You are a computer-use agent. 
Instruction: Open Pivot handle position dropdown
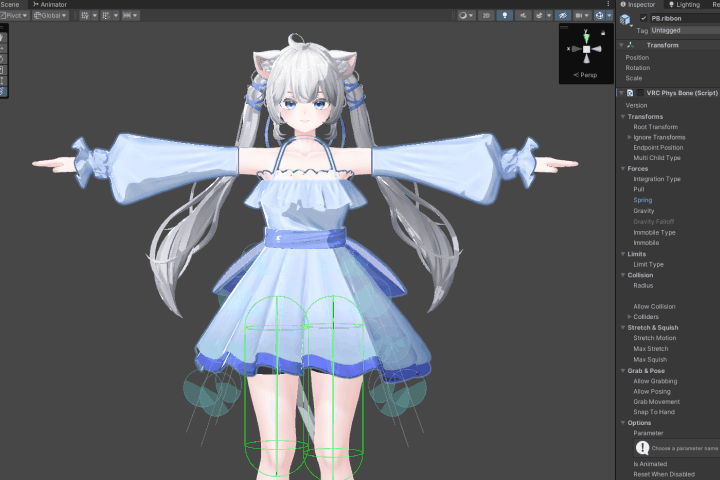14,16
